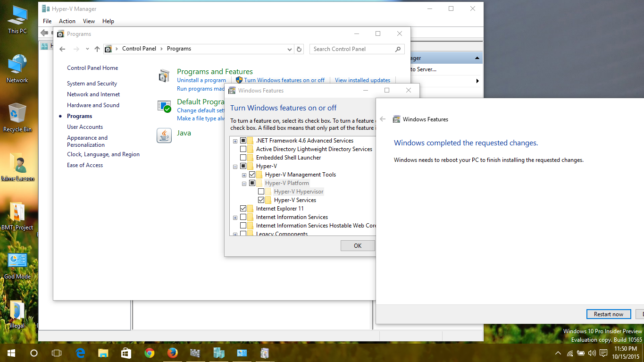644x362 pixels.
Task: Open Help menu in Hyper-V Manager
Action: pyautogui.click(x=108, y=21)
